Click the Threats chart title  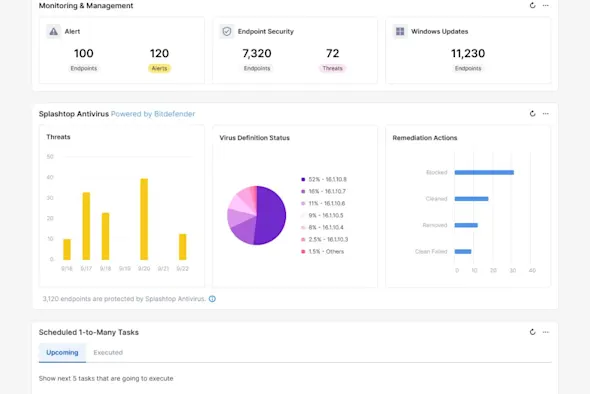(x=58, y=137)
